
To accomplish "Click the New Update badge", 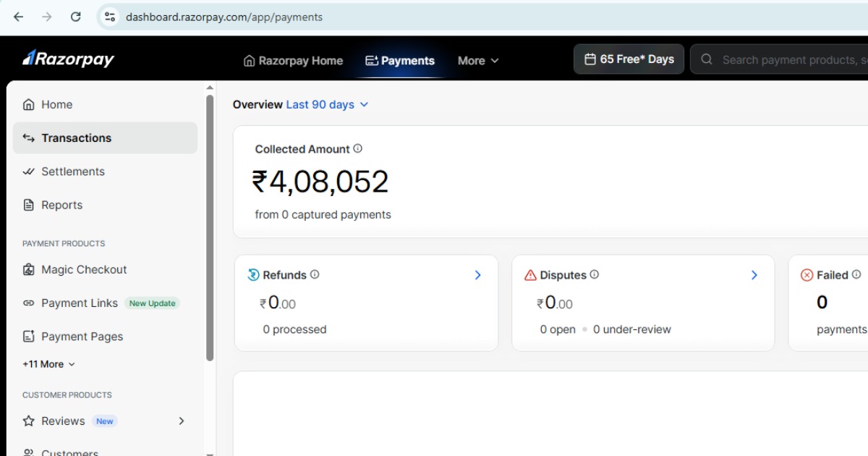I will coord(152,303).
